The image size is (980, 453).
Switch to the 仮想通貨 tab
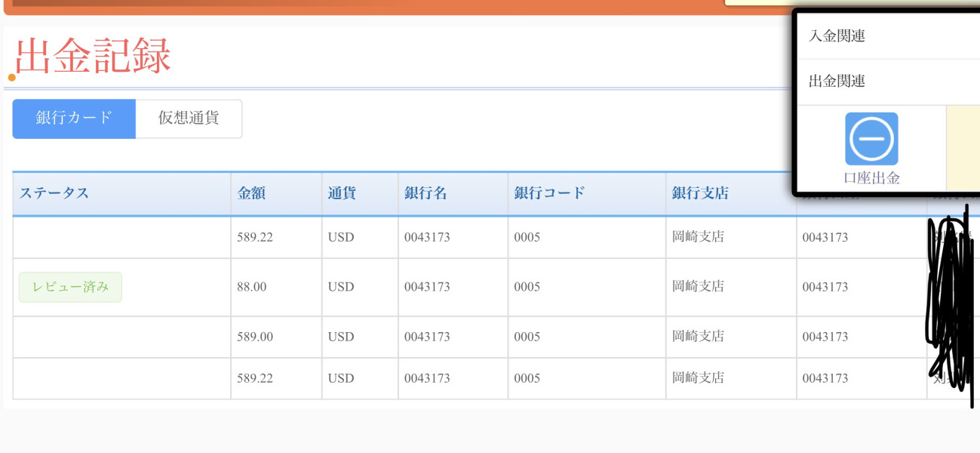pyautogui.click(x=189, y=119)
